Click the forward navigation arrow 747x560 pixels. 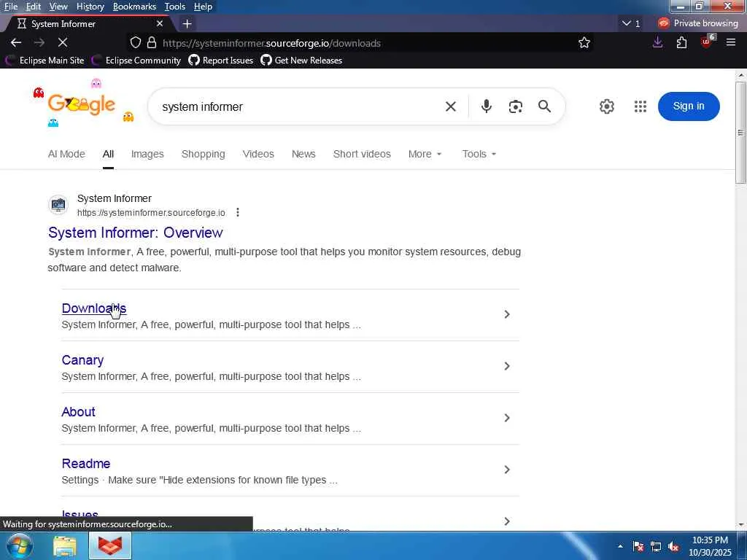pyautogui.click(x=39, y=43)
